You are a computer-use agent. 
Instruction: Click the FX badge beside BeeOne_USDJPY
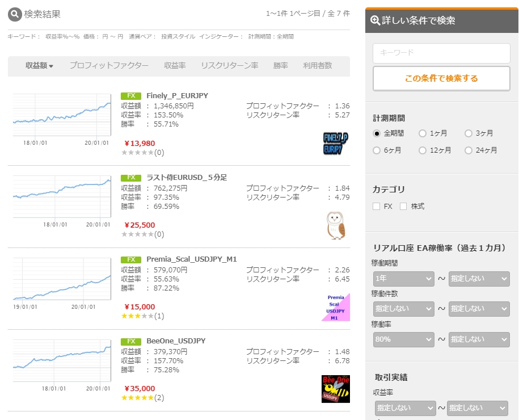[131, 341]
